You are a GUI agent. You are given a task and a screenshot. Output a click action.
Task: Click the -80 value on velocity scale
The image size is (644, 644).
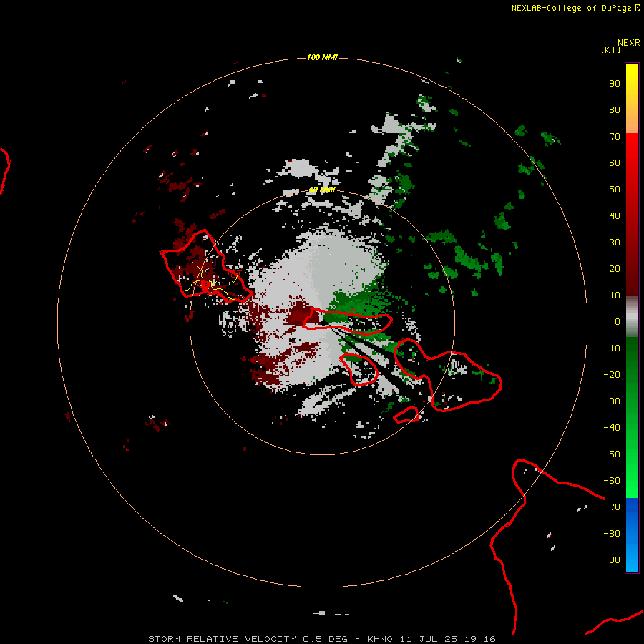point(612,534)
